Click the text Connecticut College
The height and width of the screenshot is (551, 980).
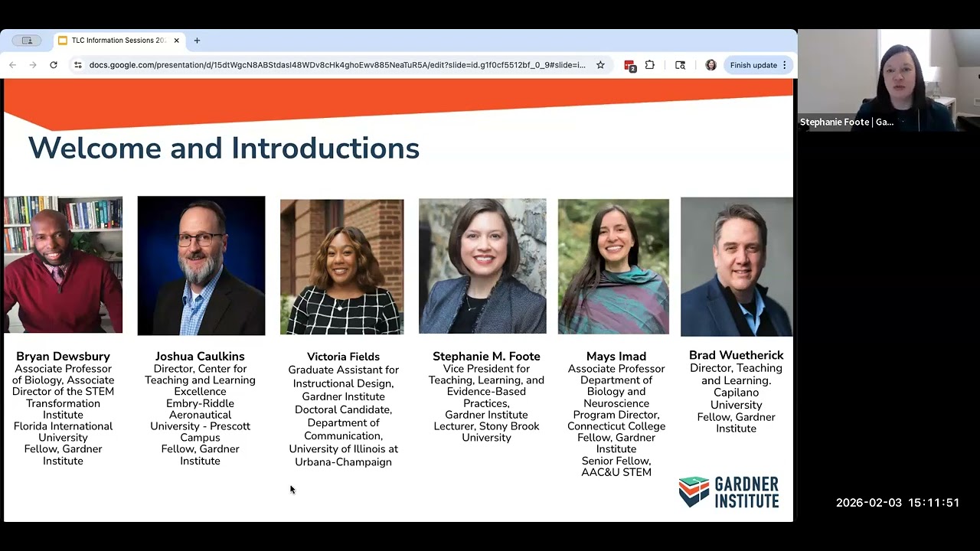(616, 426)
